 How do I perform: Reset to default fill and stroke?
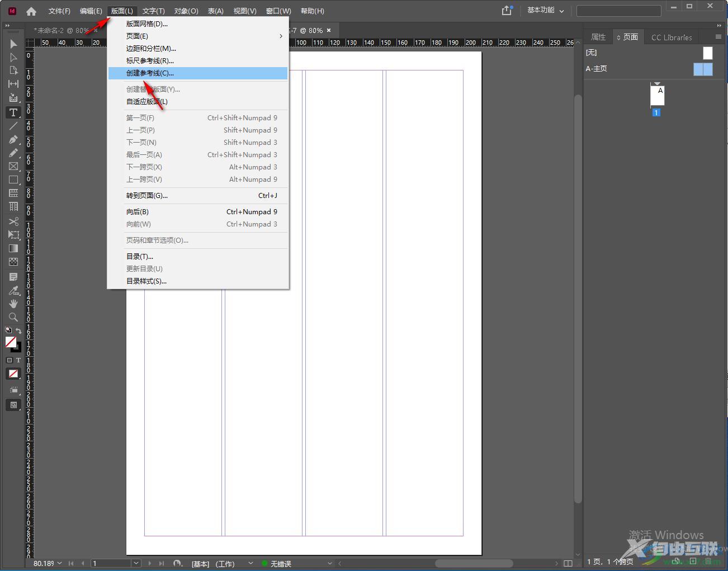click(x=8, y=330)
